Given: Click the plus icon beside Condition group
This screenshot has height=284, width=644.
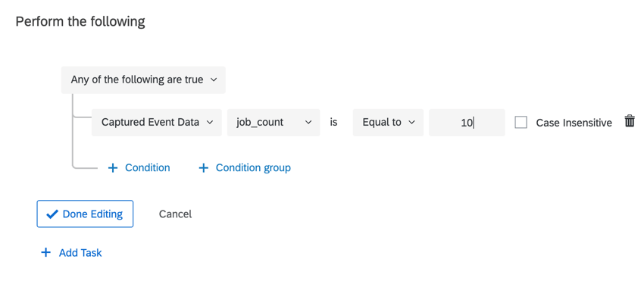Looking at the screenshot, I should [x=203, y=168].
